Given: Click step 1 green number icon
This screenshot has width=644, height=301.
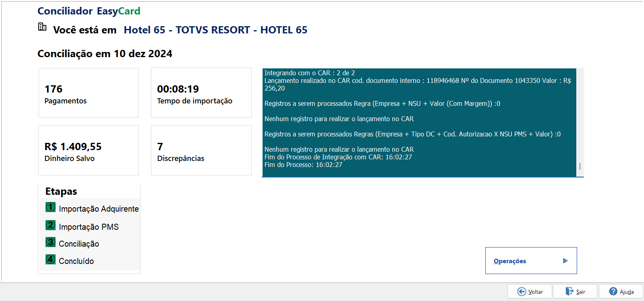Looking at the screenshot, I should click(50, 207).
